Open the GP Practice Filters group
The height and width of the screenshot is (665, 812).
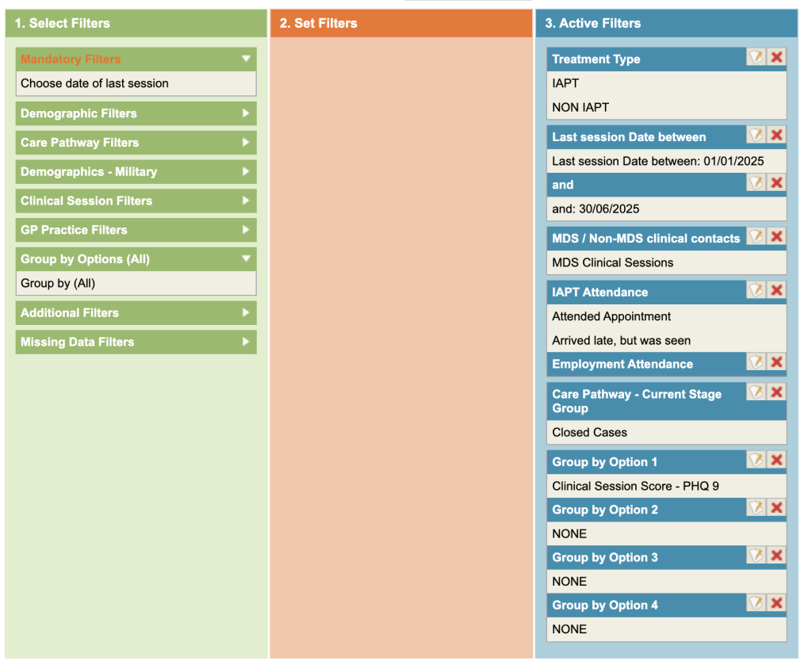point(136,230)
